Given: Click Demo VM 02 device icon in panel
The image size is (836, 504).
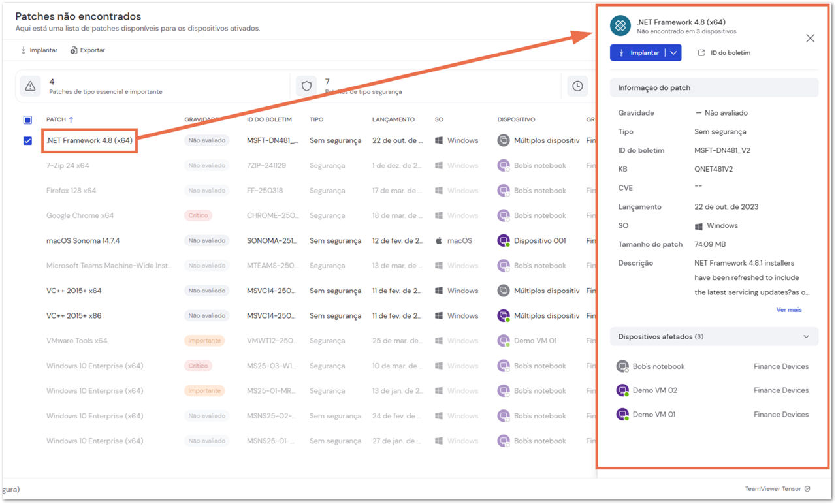Looking at the screenshot, I should point(622,390).
